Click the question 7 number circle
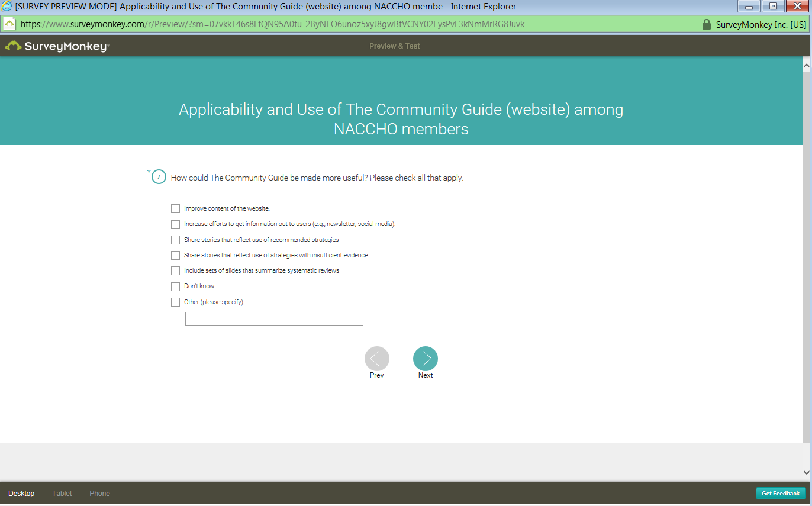The width and height of the screenshot is (812, 506). click(159, 177)
